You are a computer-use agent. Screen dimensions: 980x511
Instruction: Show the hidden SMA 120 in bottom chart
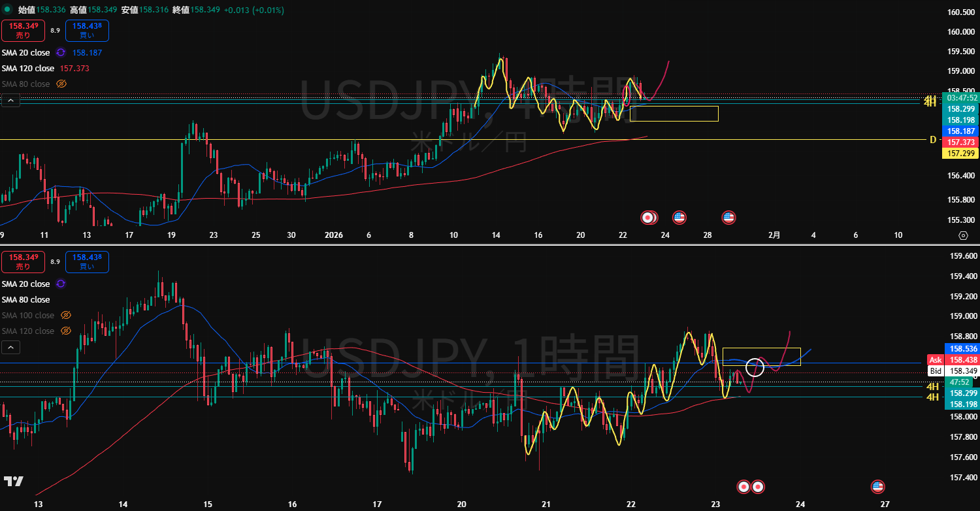(x=65, y=331)
